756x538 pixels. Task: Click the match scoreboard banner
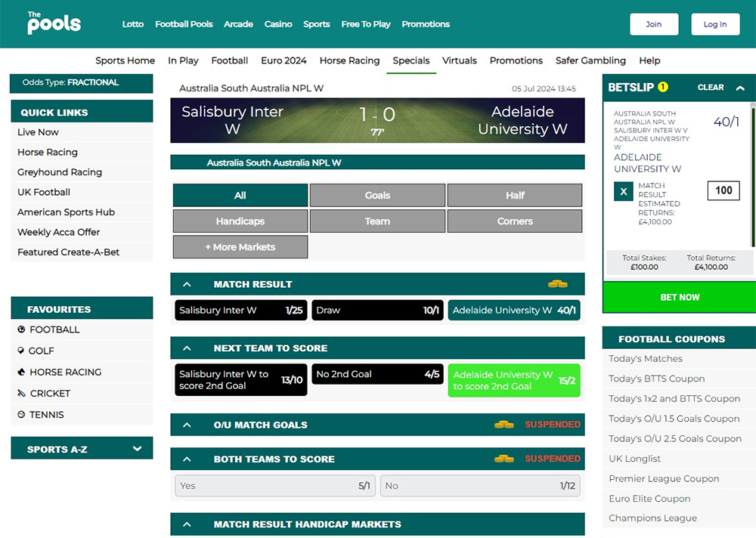377,120
